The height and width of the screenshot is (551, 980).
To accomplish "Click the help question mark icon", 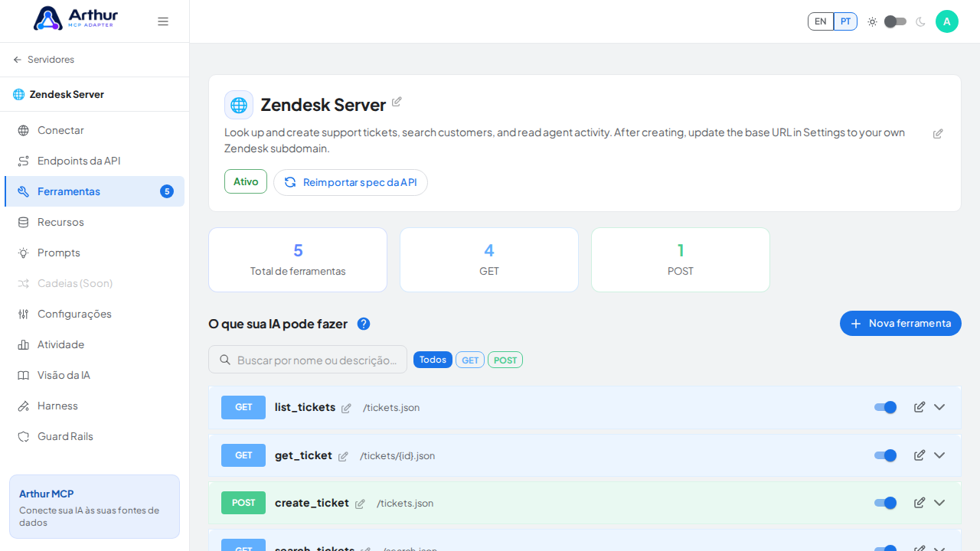I will pyautogui.click(x=364, y=324).
